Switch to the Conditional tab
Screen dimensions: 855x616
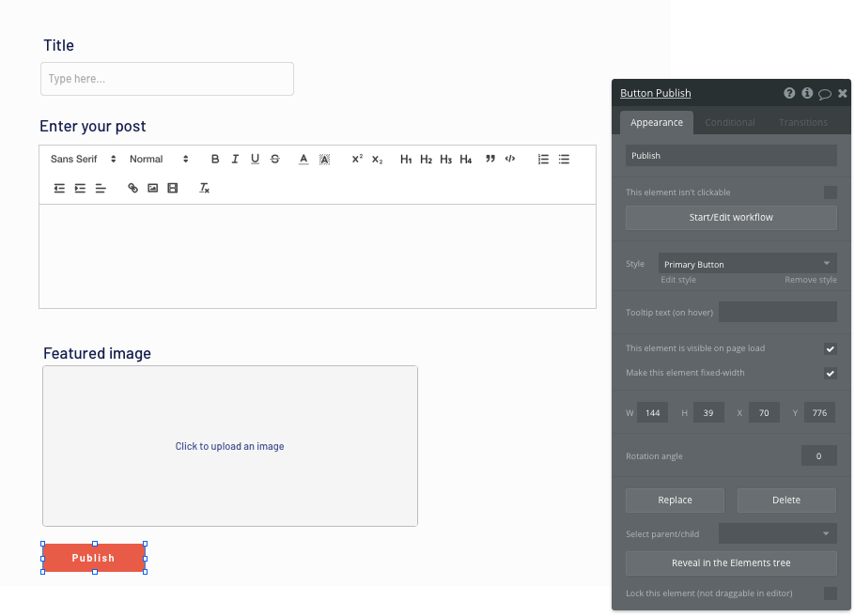730,122
